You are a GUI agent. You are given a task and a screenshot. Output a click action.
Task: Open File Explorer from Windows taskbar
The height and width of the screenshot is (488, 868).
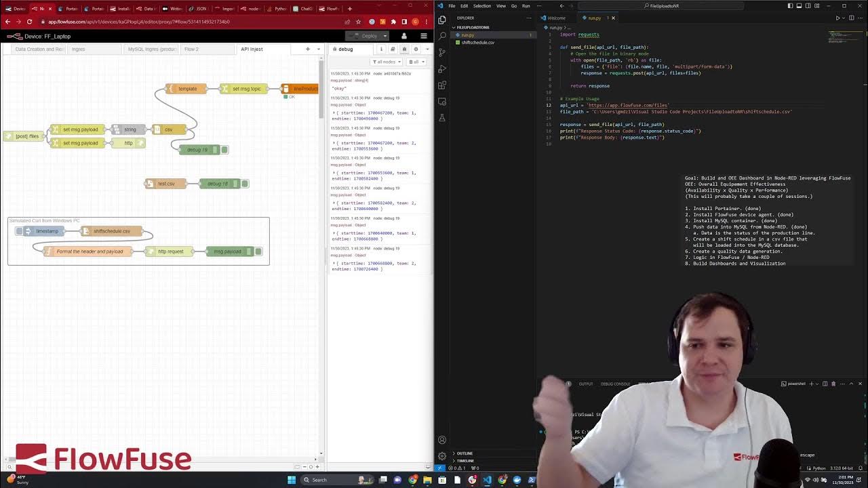coord(427,480)
